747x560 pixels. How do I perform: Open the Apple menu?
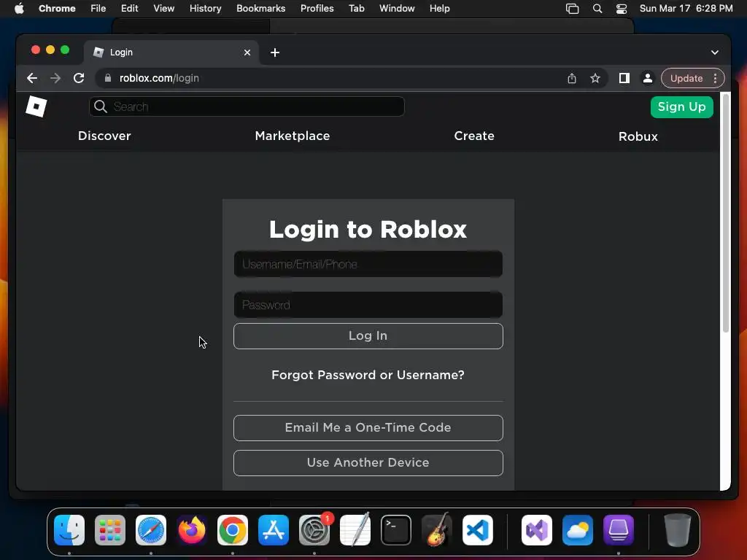coord(19,9)
